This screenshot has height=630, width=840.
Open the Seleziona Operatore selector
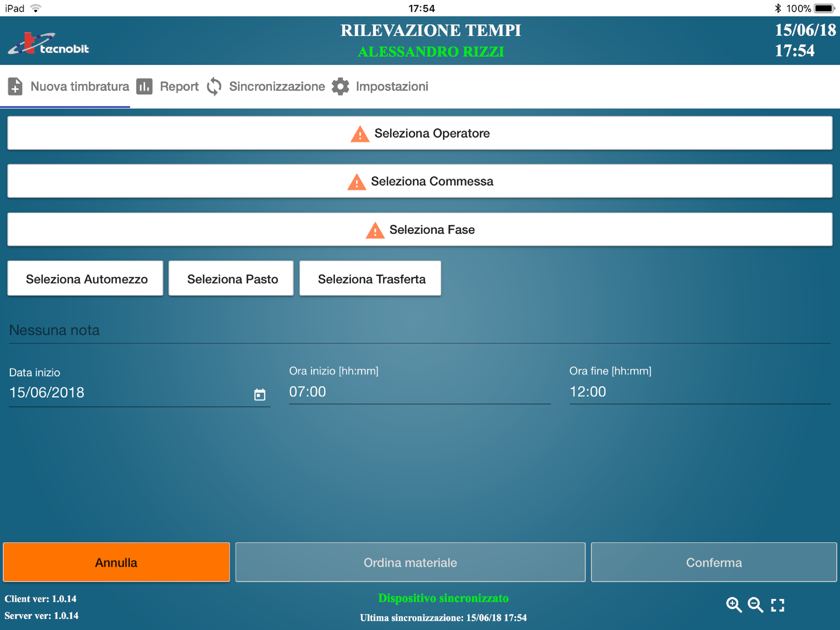click(420, 133)
